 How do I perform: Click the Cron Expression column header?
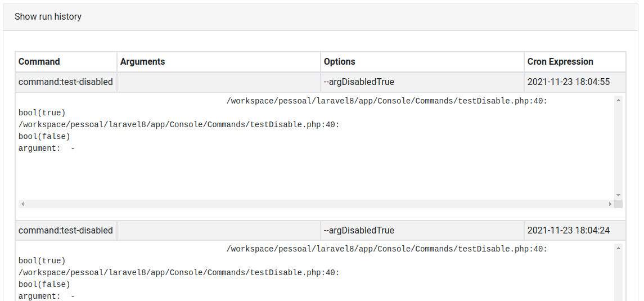point(560,62)
